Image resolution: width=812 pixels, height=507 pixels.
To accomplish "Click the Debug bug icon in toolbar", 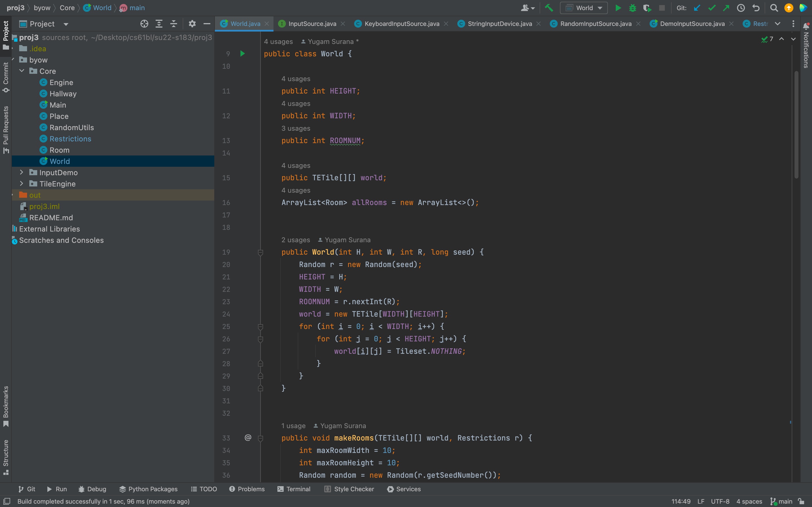I will [632, 8].
